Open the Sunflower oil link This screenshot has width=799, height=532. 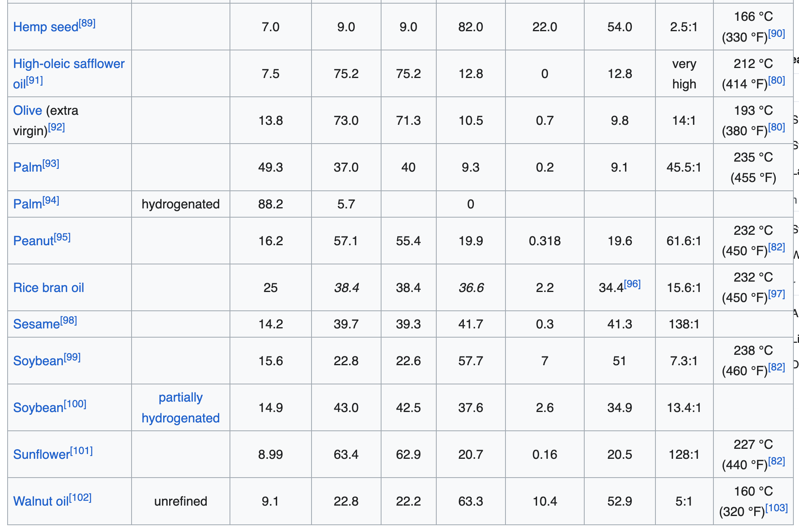tap(42, 454)
